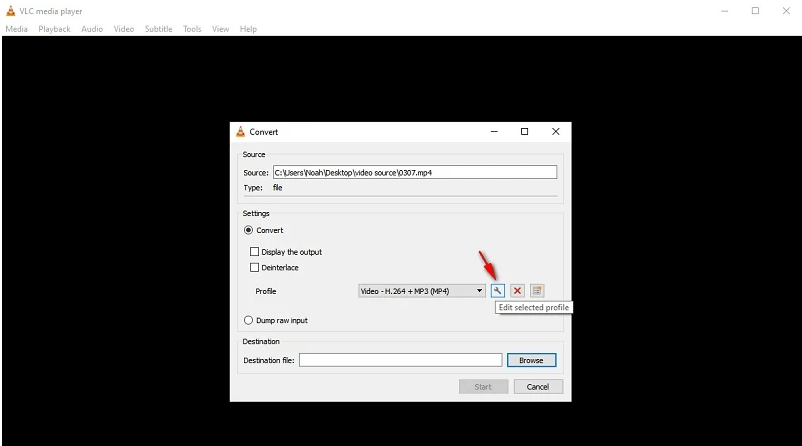
Task: Click the 'Destination' group label
Action: 261,341
